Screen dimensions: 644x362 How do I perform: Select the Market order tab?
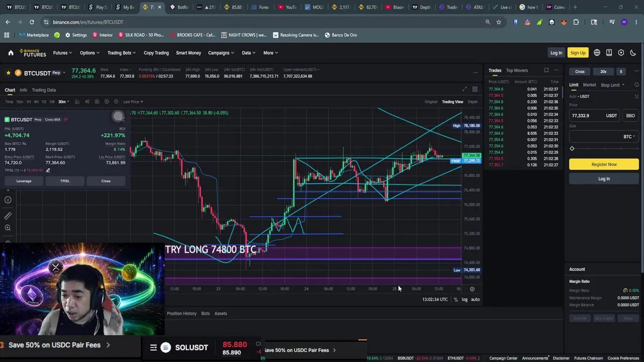[589, 85]
